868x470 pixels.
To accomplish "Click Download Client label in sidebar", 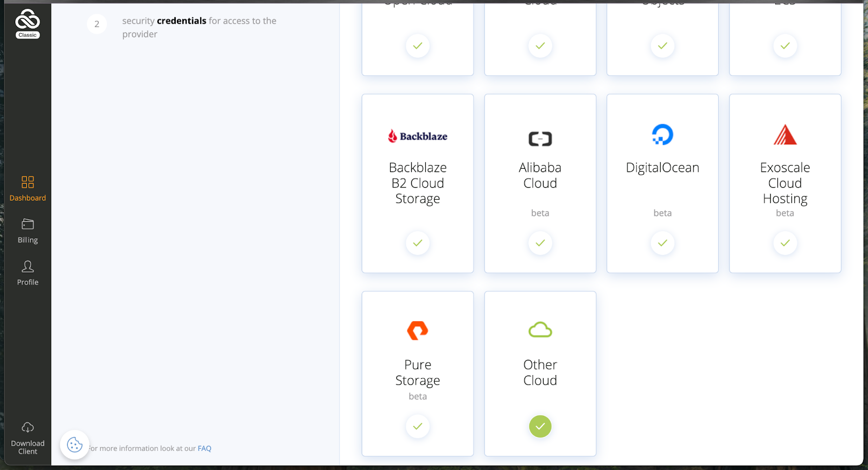I will [28, 447].
